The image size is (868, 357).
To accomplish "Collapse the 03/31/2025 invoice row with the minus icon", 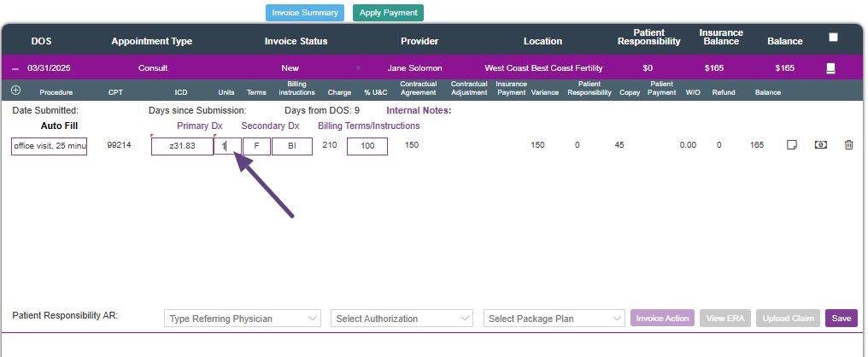I will [15, 68].
